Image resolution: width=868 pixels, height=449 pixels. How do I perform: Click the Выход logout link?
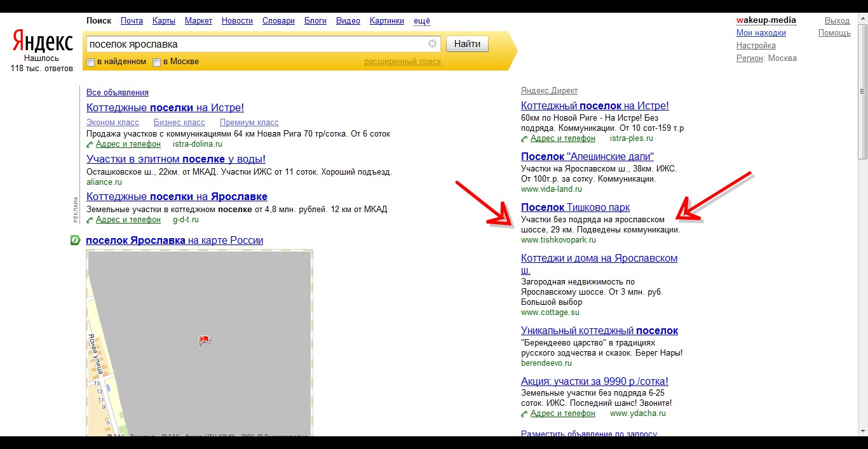[837, 20]
